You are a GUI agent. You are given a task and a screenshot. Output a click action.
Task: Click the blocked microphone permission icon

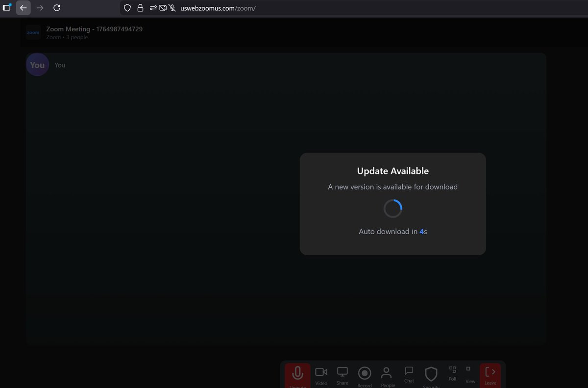tap(172, 8)
